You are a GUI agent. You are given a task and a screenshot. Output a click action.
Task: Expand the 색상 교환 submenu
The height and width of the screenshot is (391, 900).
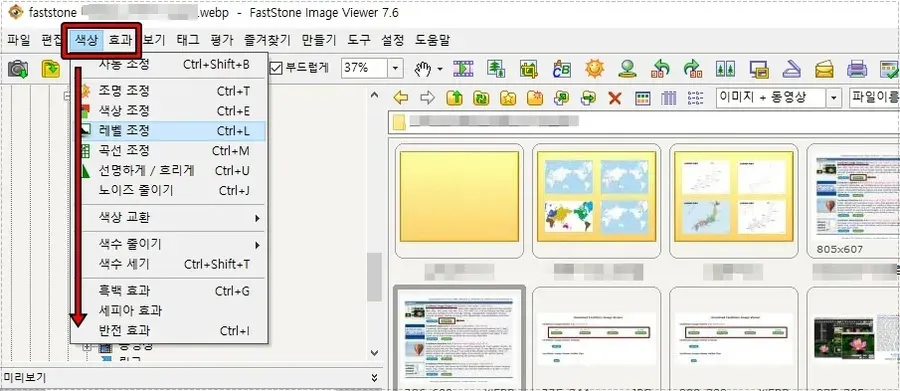point(258,218)
